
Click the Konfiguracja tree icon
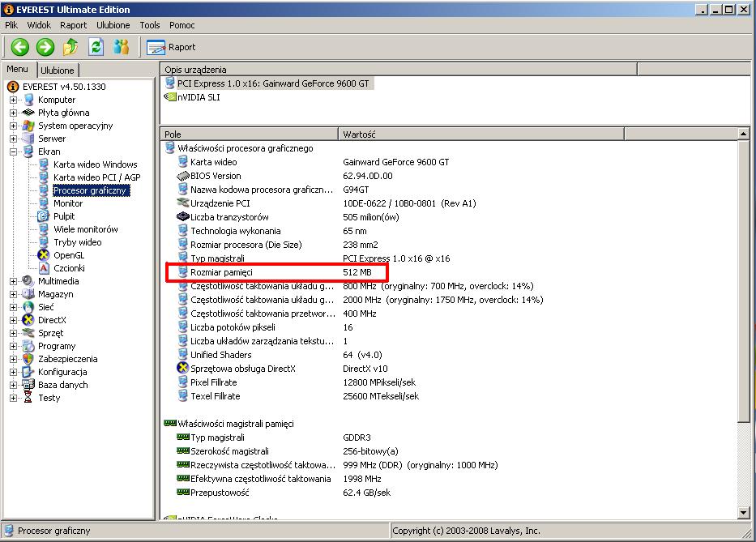[x=28, y=372]
